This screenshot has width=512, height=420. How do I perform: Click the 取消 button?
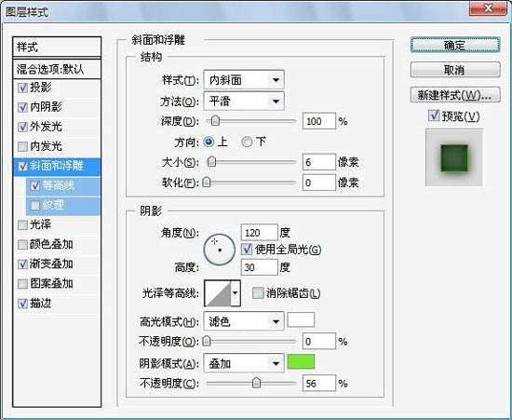[x=455, y=70]
